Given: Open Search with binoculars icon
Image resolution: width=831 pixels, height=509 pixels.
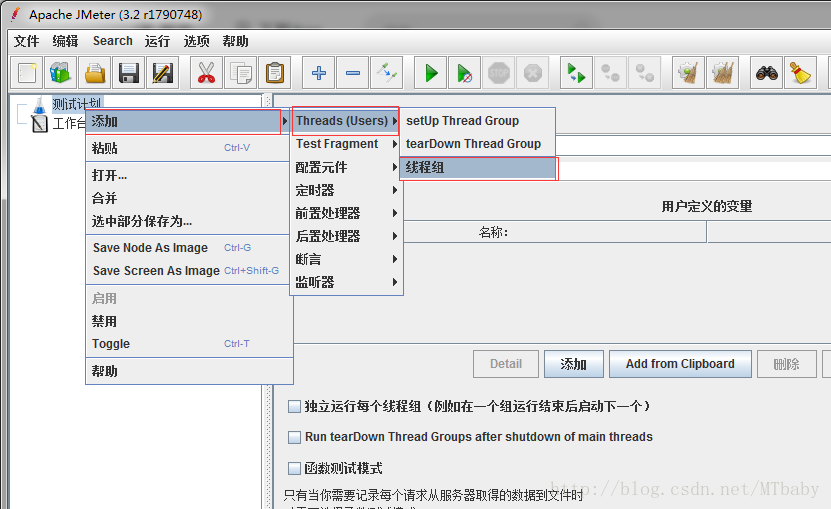Looking at the screenshot, I should tap(767, 73).
